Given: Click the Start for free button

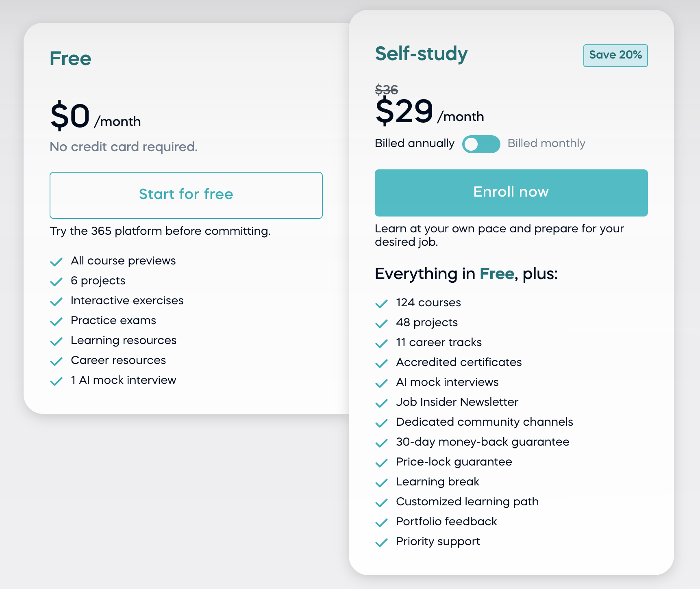Looking at the screenshot, I should point(186,195).
